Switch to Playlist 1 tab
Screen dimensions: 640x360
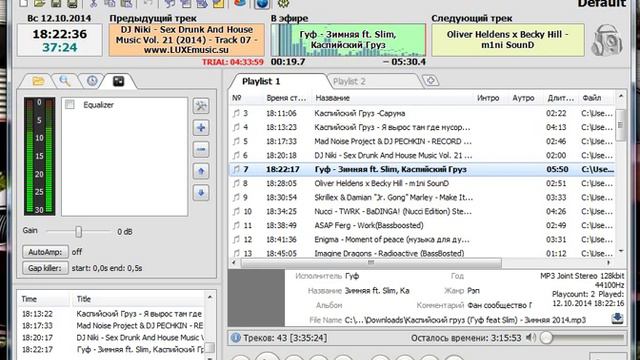[261, 81]
